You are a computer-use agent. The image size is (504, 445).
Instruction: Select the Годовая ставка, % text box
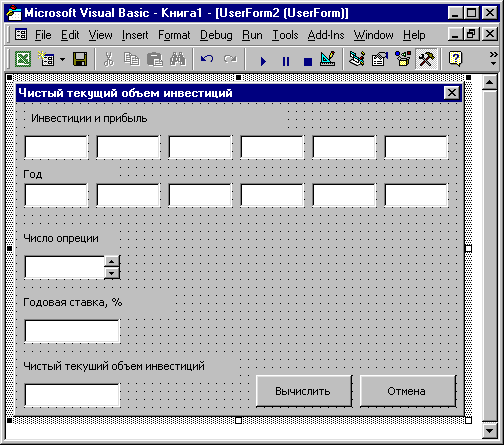point(72,331)
